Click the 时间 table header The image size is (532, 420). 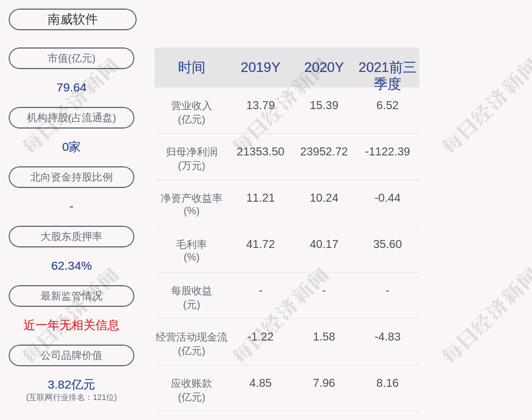click(192, 67)
